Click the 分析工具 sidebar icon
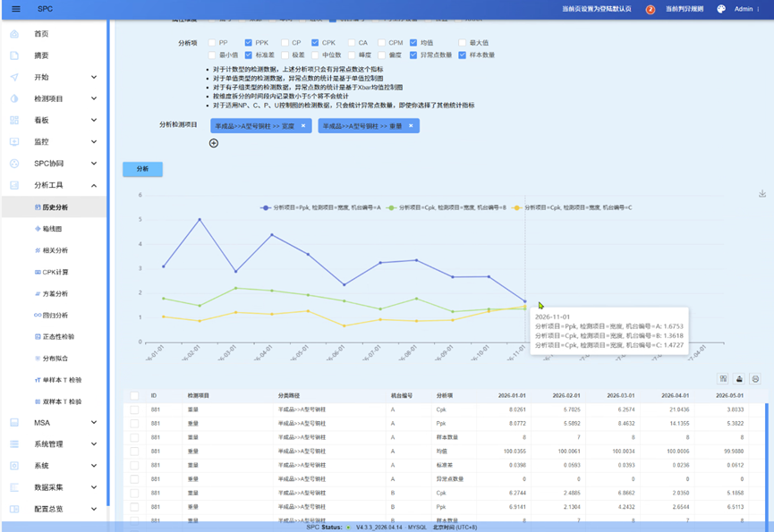This screenshot has width=774, height=532. [14, 185]
